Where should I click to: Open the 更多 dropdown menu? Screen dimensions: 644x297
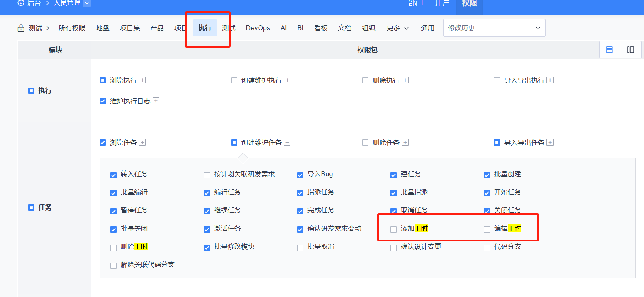click(x=398, y=28)
